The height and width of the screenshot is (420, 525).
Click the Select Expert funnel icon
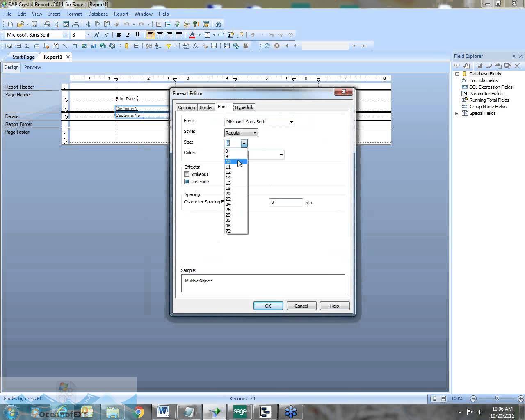(x=169, y=46)
